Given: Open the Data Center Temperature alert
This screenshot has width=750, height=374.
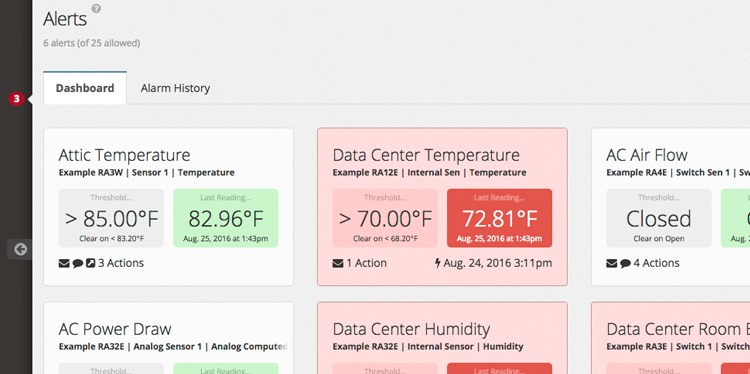Looking at the screenshot, I should pyautogui.click(x=426, y=155).
